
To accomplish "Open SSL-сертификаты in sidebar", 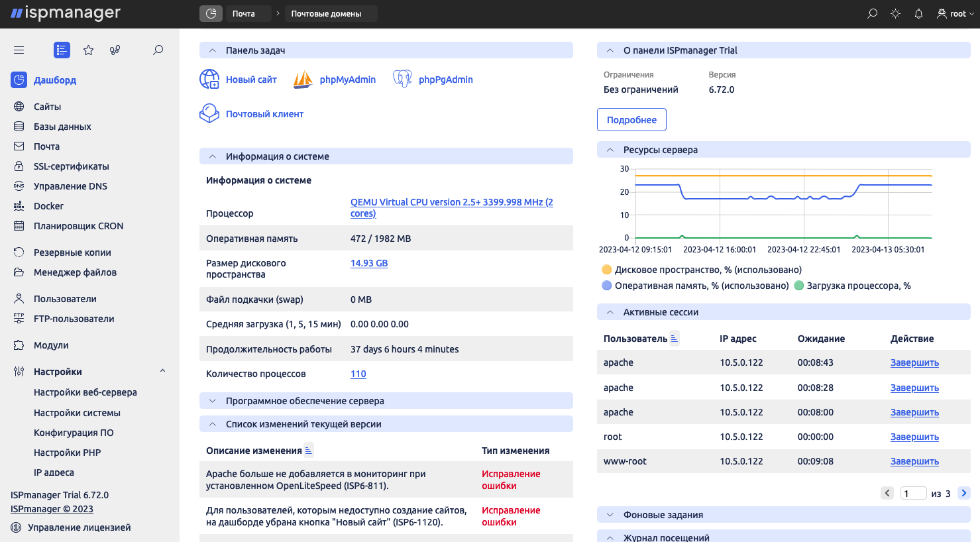I will tap(72, 166).
